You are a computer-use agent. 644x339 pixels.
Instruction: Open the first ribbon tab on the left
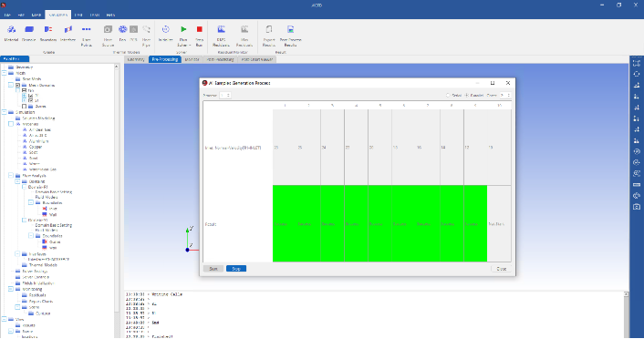[x=7, y=15]
